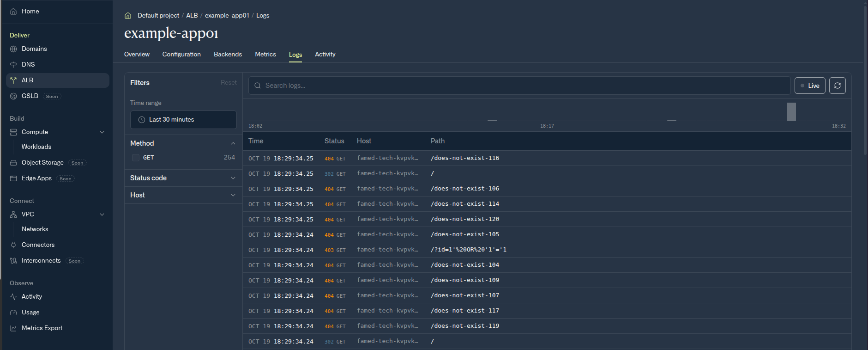Collapse the Method filter section
868x350 pixels.
233,143
